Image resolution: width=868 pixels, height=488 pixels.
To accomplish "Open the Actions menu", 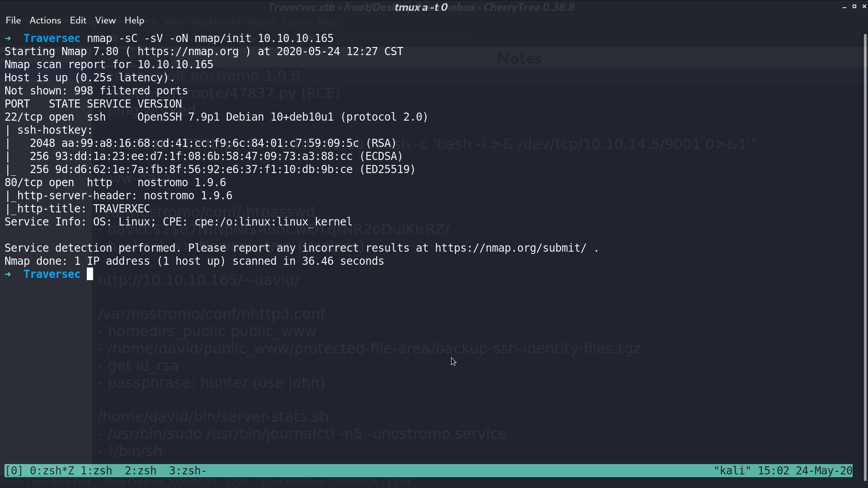I will click(45, 20).
